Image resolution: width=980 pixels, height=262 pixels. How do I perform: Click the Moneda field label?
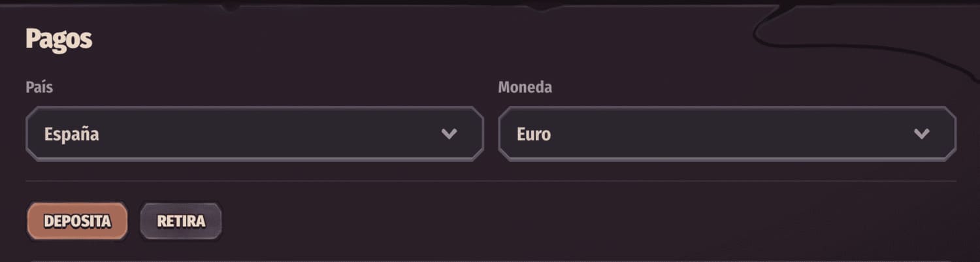coord(525,88)
